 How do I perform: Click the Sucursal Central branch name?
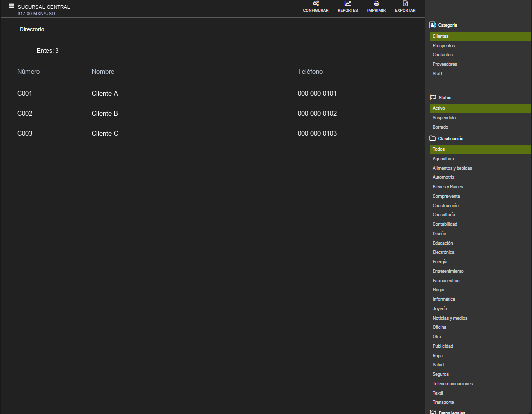(44, 7)
